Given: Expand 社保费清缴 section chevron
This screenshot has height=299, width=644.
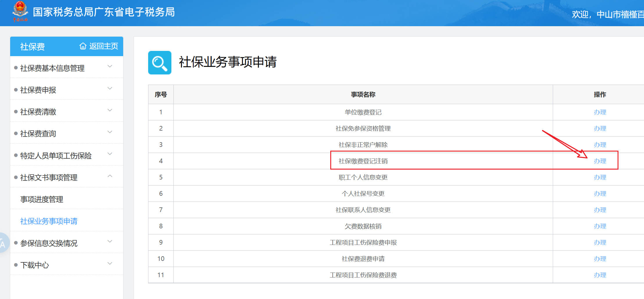Looking at the screenshot, I should (110, 110).
